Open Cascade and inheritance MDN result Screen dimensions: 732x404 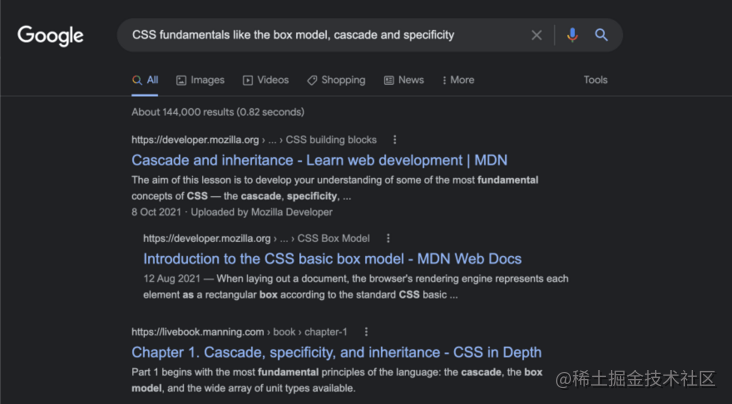coord(319,160)
